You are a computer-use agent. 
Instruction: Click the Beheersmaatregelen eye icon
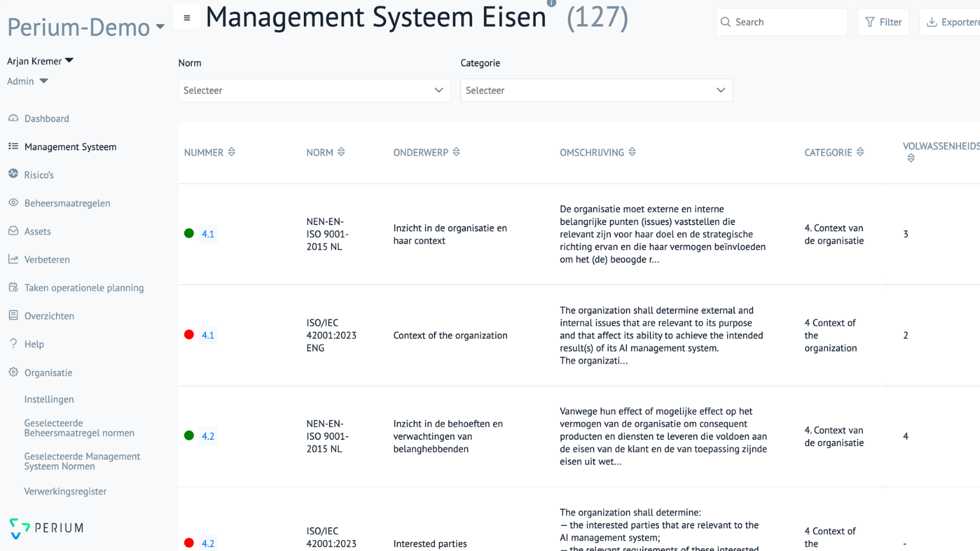13,203
